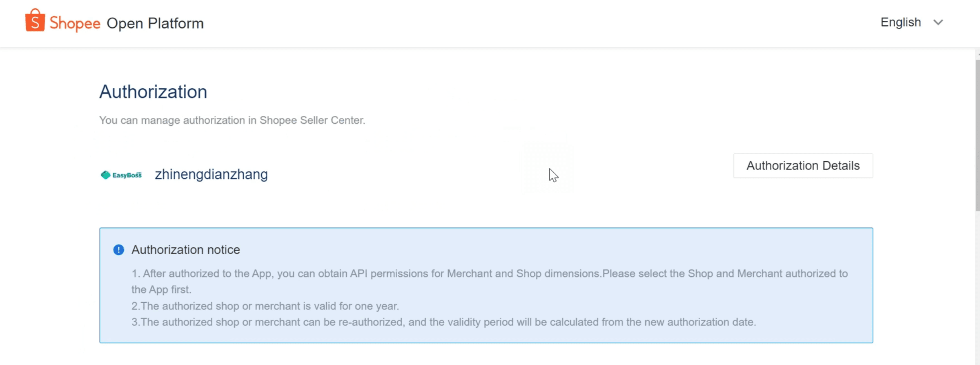
Task: Click the orange Shopee wordmark
Action: pyautogui.click(x=75, y=23)
